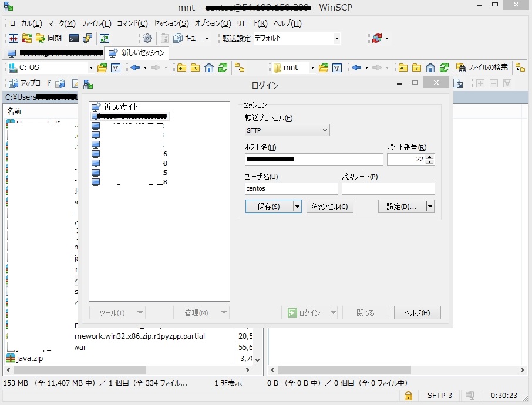Viewport: 532px width, 405px height.
Task: Click the アップロード upload button
Action: (31, 83)
